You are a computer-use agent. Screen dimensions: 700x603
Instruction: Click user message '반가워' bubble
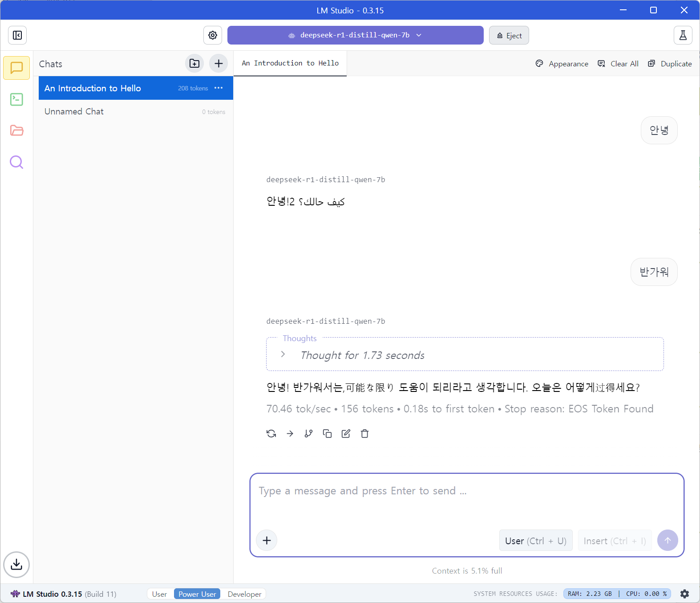654,272
